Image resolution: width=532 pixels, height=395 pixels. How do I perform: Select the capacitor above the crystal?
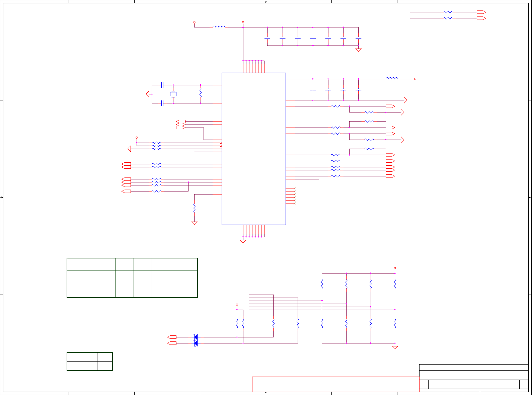coord(162,85)
